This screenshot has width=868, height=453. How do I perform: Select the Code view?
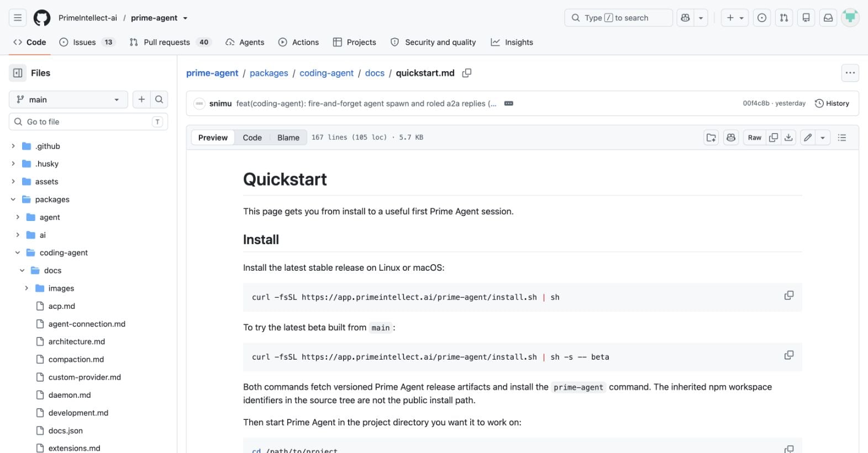pyautogui.click(x=252, y=138)
